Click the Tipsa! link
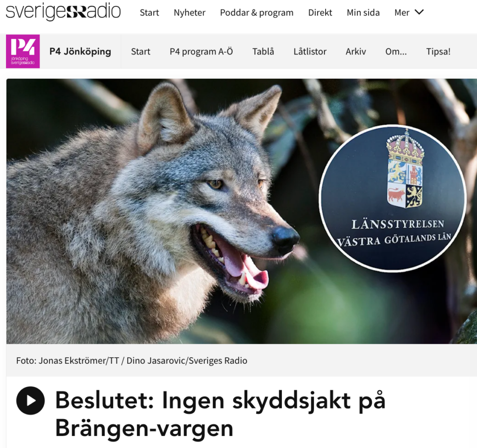 [438, 51]
